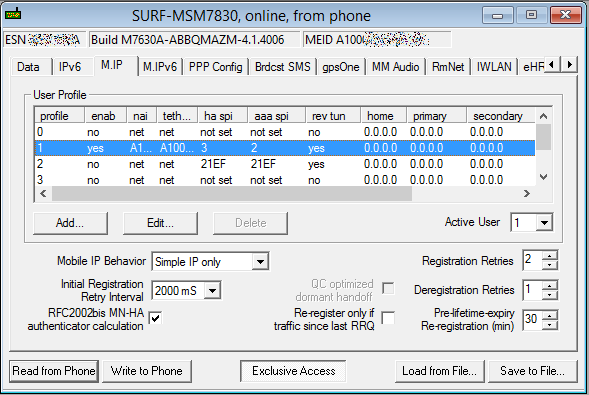Click the Add... button

pyautogui.click(x=70, y=223)
